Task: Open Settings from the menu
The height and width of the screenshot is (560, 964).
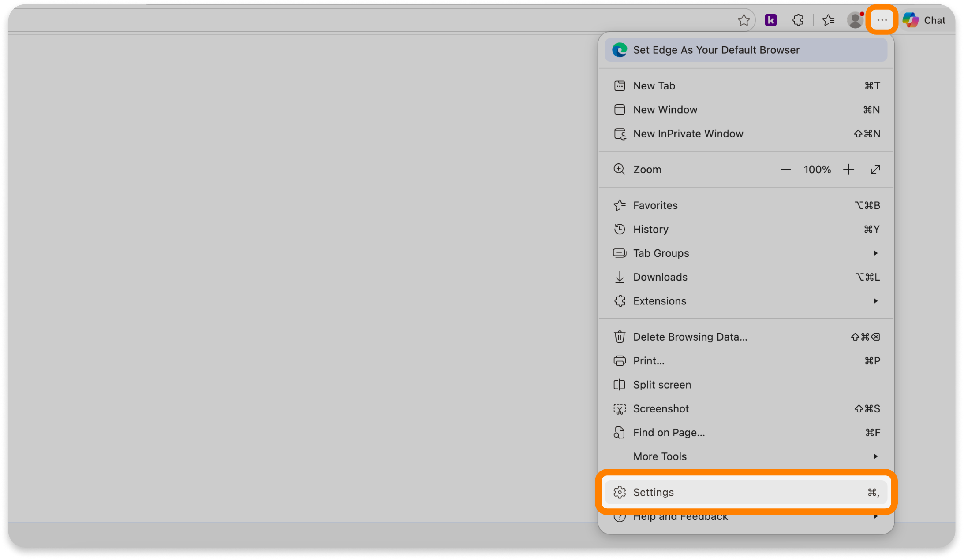Action: click(746, 493)
